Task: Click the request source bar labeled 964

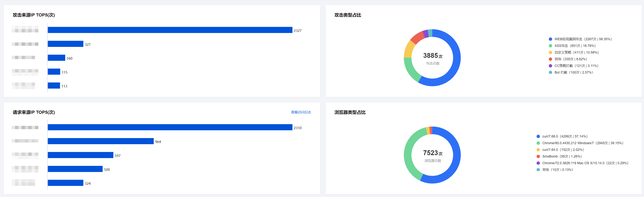Action: pyautogui.click(x=101, y=141)
